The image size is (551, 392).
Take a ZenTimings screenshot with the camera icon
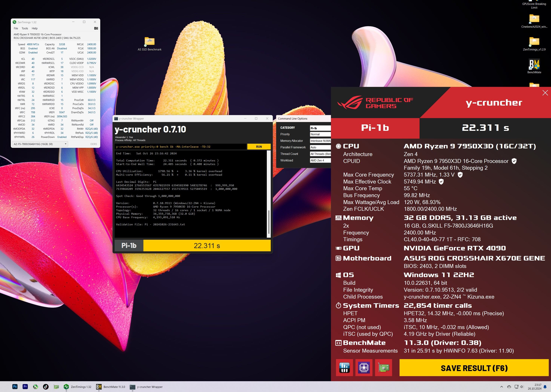point(96,28)
